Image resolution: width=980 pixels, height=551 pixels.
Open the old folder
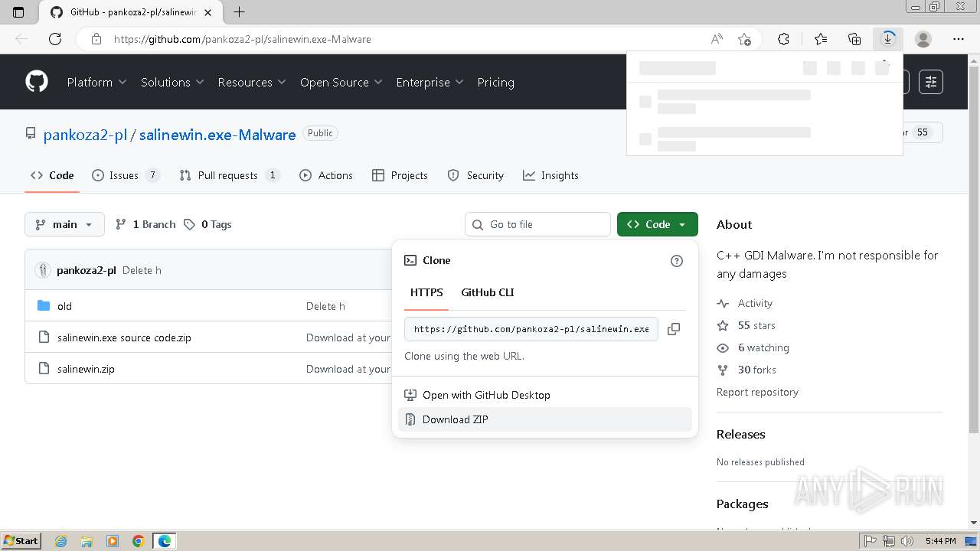click(x=64, y=306)
